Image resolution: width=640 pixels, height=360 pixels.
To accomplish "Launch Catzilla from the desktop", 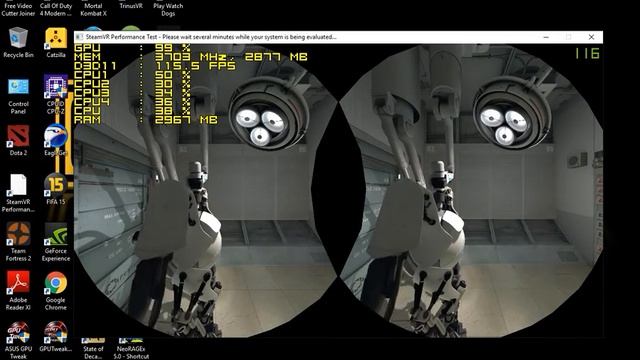I will pyautogui.click(x=56, y=42).
